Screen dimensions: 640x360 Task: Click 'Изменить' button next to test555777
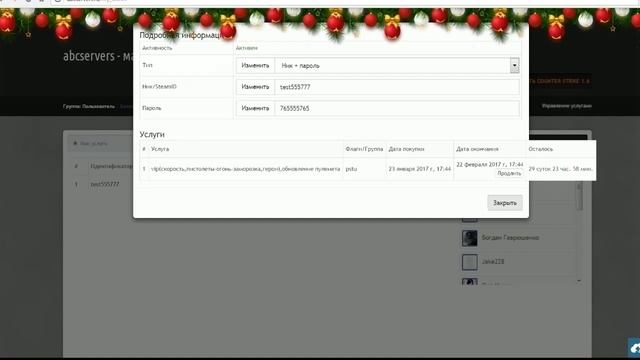point(255,87)
